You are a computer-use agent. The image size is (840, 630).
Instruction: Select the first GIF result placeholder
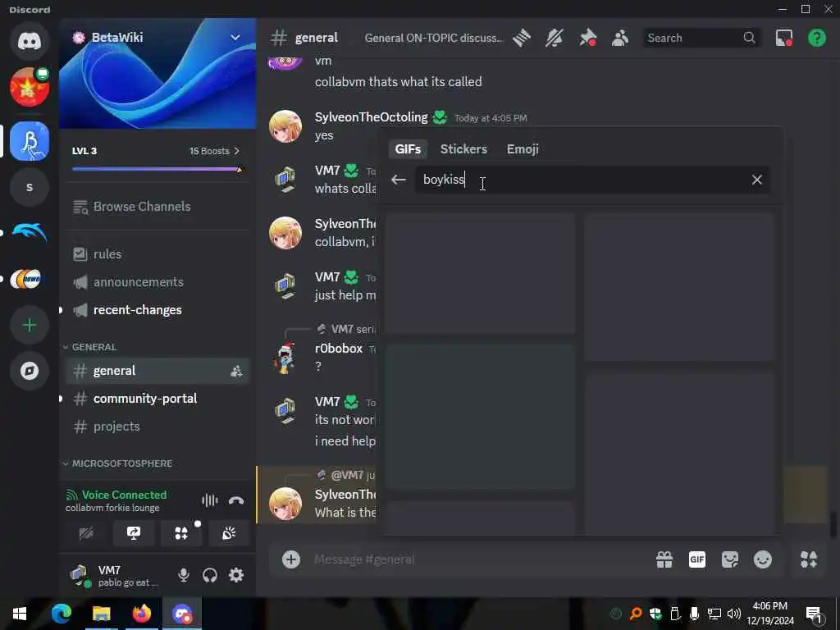pyautogui.click(x=481, y=273)
